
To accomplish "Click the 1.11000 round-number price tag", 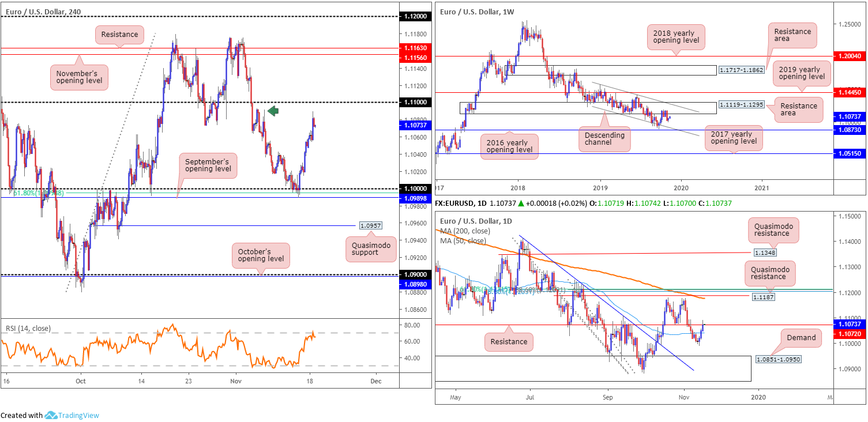I will (x=415, y=102).
